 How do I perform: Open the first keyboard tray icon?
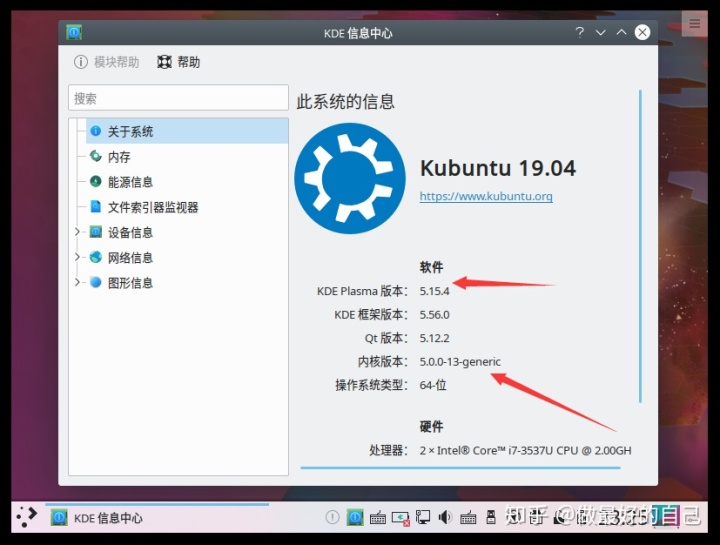coord(377,517)
